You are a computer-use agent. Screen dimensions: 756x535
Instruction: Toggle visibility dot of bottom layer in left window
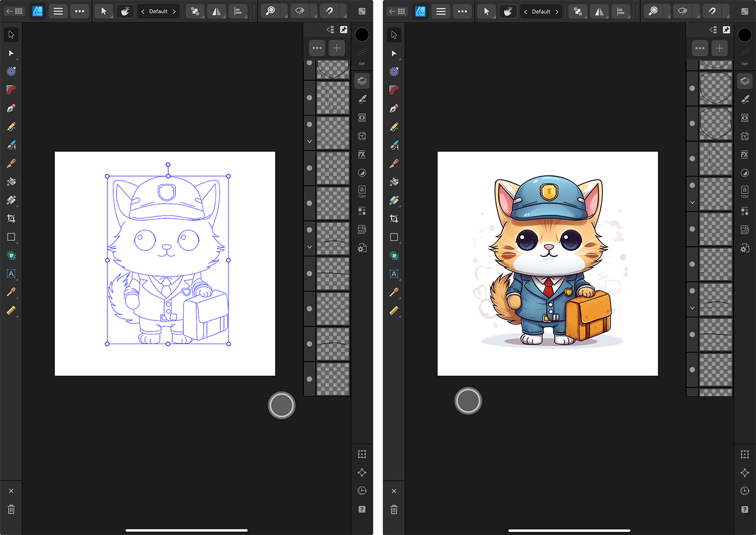310,379
